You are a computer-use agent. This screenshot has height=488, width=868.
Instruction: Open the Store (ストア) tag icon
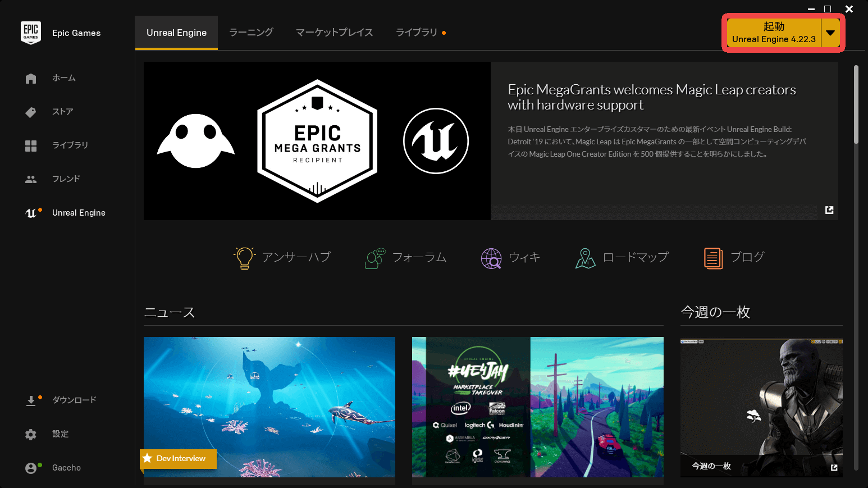pos(31,112)
